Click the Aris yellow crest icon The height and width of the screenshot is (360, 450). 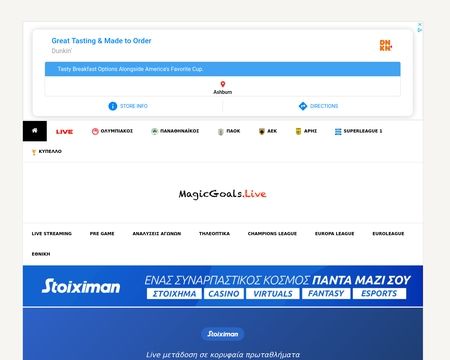(x=298, y=131)
